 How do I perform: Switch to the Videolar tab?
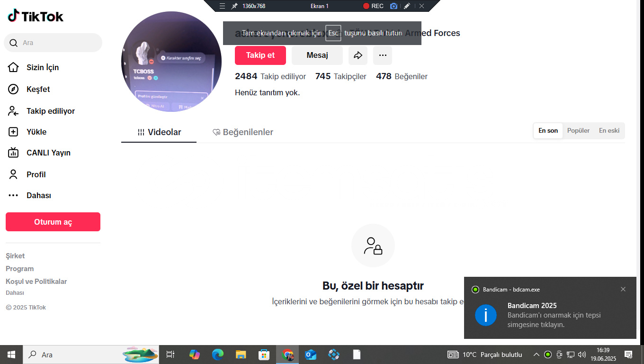pos(159,132)
